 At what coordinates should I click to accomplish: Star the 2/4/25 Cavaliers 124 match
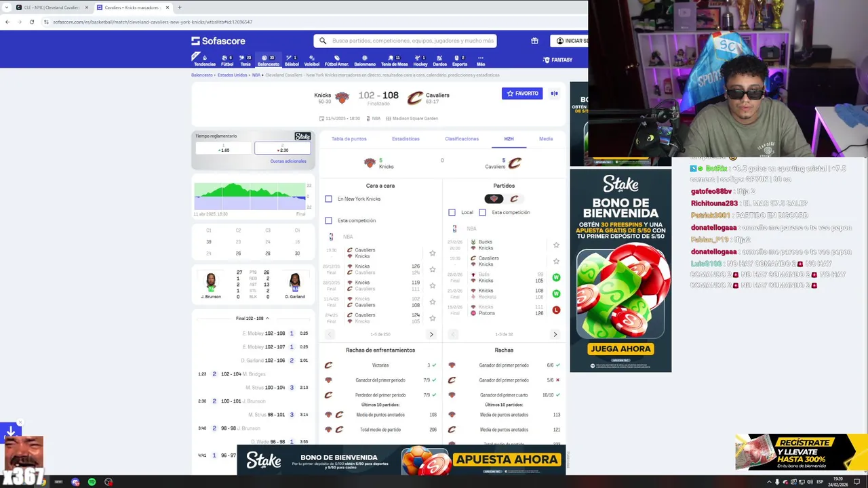tap(433, 318)
